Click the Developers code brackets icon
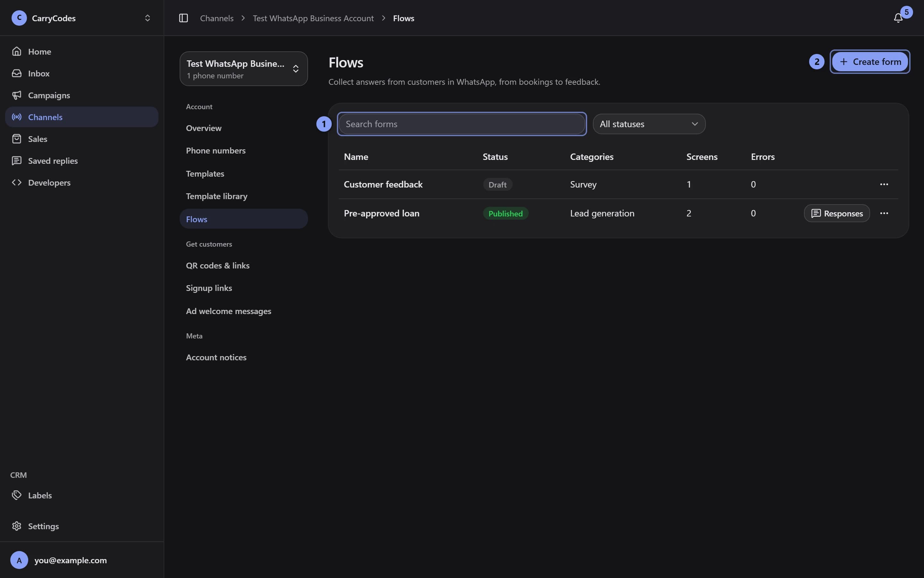The image size is (924, 578). tap(16, 182)
